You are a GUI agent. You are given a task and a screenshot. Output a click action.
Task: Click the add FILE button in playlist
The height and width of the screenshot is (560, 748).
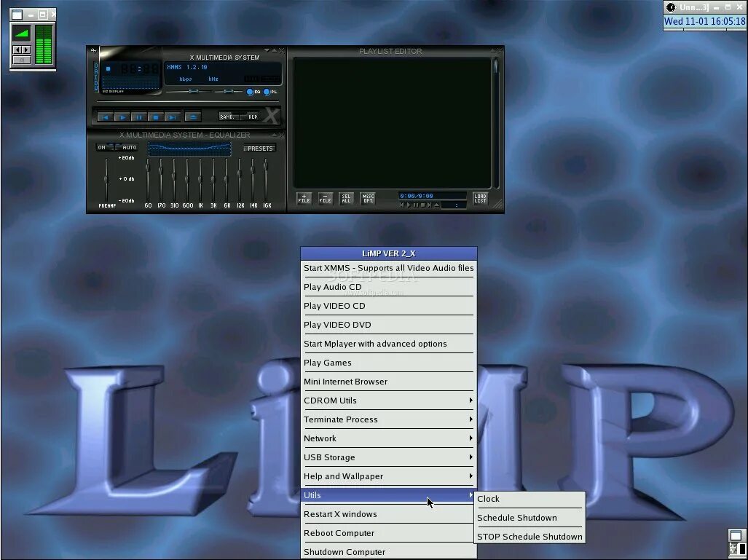[x=304, y=198]
